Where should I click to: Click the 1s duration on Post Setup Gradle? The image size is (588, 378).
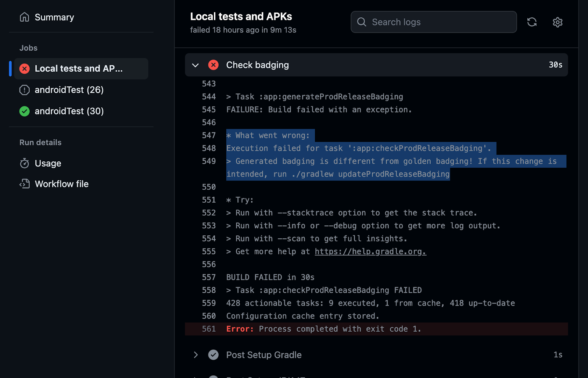(558, 355)
